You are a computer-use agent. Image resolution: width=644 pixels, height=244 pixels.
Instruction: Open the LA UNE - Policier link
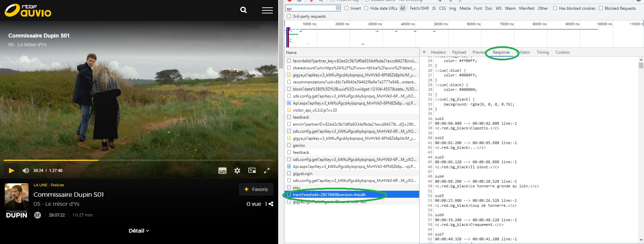click(49, 185)
